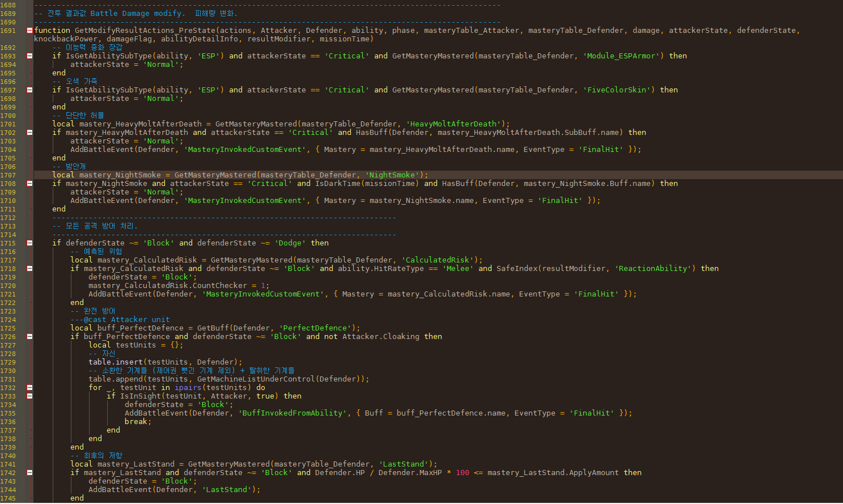Click the table.insert call
The image size is (843, 504).
(116, 362)
